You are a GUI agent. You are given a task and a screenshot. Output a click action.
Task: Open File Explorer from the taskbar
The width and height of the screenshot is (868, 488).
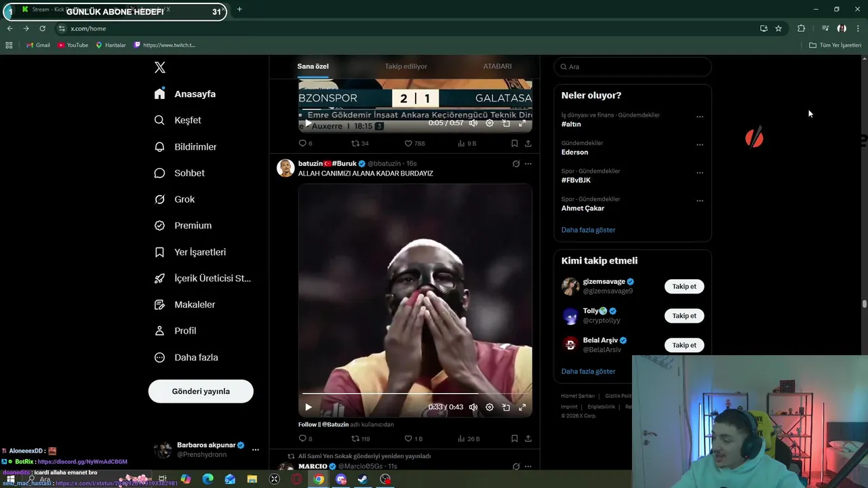click(252, 479)
